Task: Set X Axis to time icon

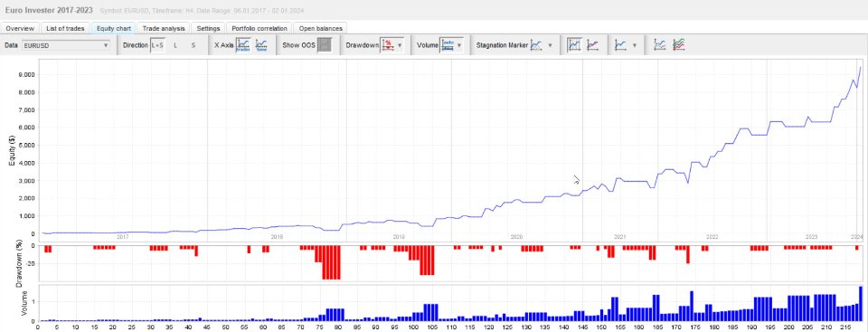Action: pos(261,45)
